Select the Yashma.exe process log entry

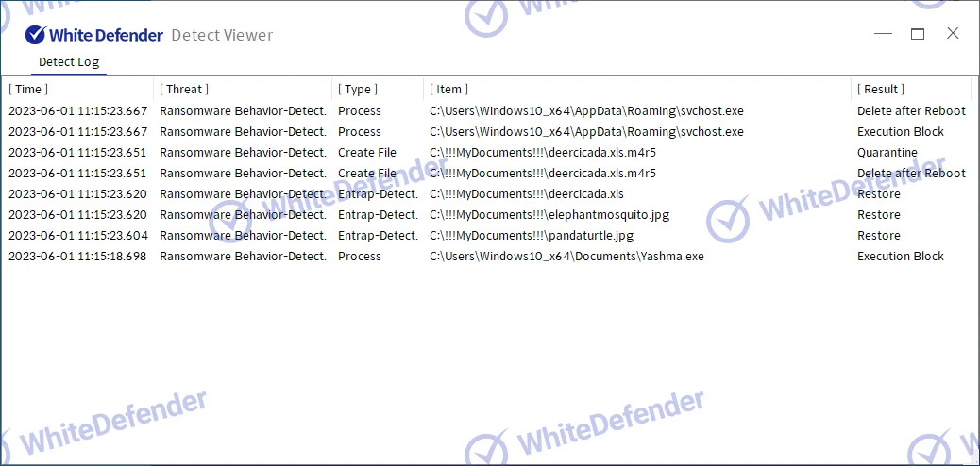tap(566, 257)
